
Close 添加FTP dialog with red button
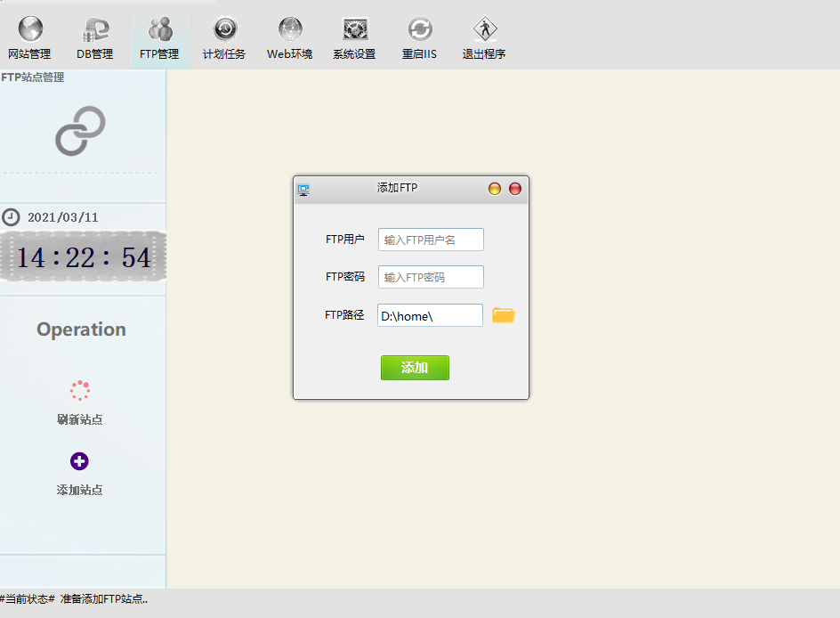click(x=515, y=189)
